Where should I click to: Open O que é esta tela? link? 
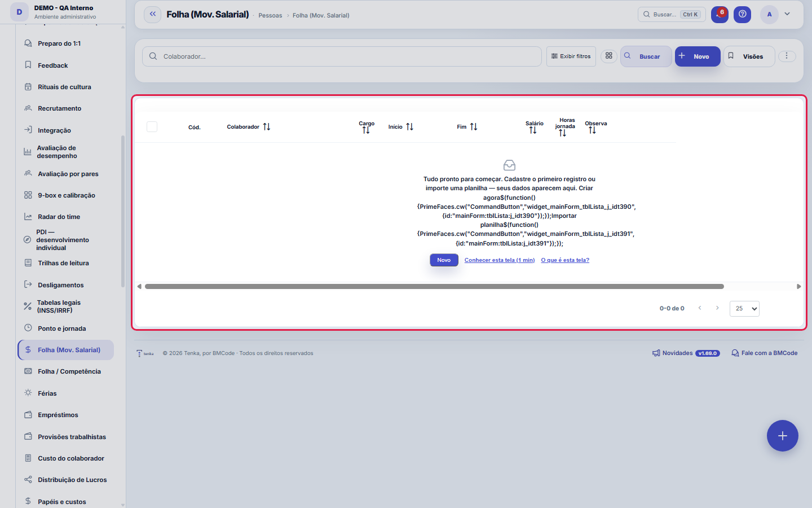point(565,260)
